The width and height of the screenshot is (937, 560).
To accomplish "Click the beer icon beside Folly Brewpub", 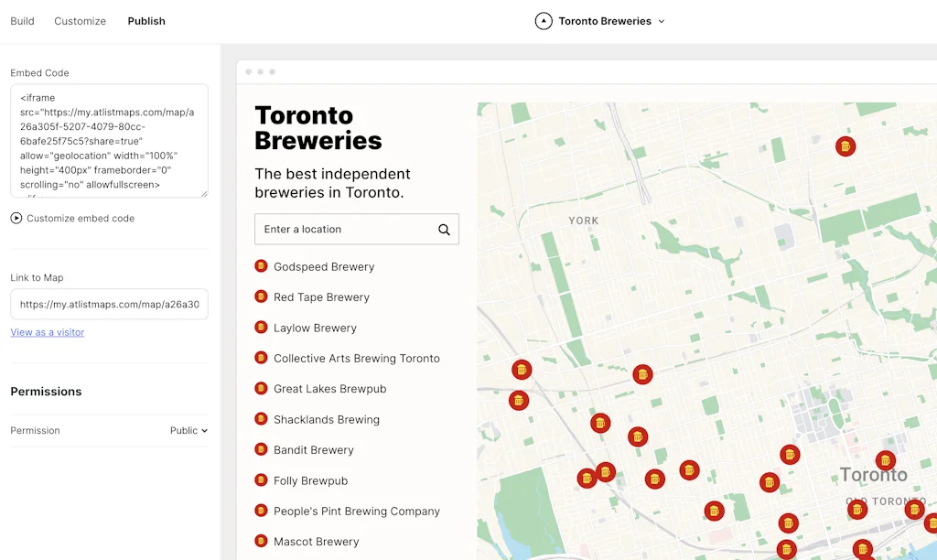I will tap(261, 479).
